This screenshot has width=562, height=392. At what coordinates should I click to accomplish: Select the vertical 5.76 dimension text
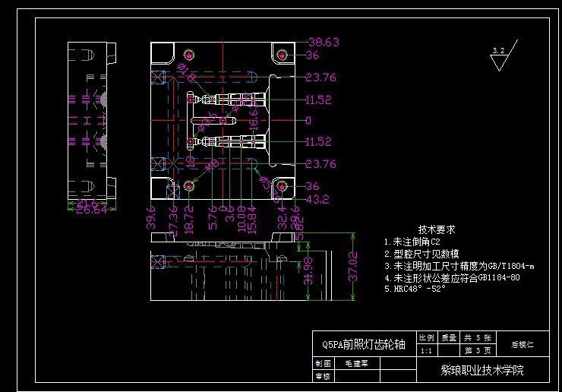[213, 218]
